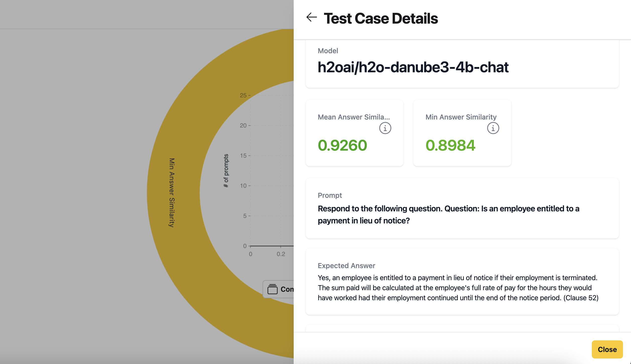Click the info circle above the 0.9260 score
The width and height of the screenshot is (631, 364).
tap(385, 128)
